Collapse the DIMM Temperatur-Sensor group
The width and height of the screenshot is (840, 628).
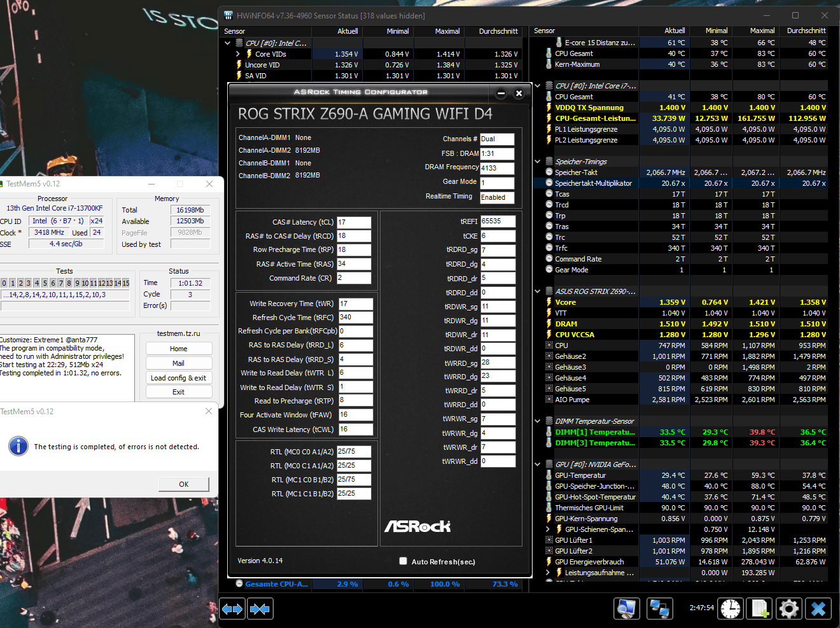(x=538, y=421)
